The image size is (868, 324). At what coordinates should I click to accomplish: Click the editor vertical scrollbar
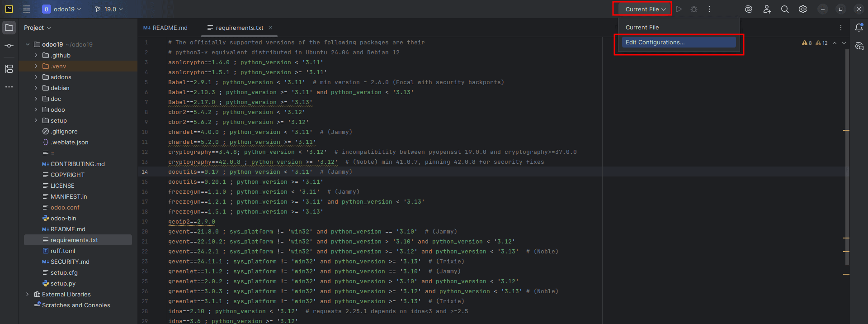(847, 157)
